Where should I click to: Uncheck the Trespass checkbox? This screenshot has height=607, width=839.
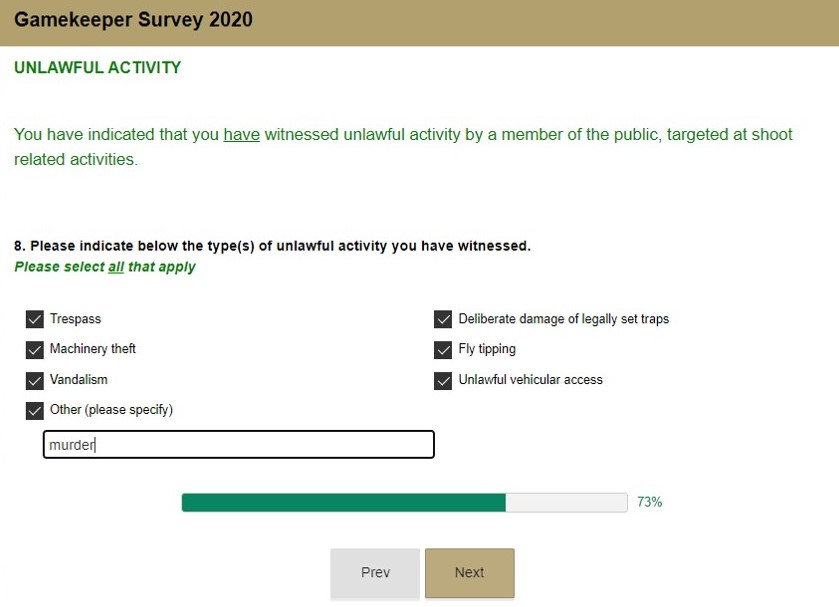(x=34, y=319)
